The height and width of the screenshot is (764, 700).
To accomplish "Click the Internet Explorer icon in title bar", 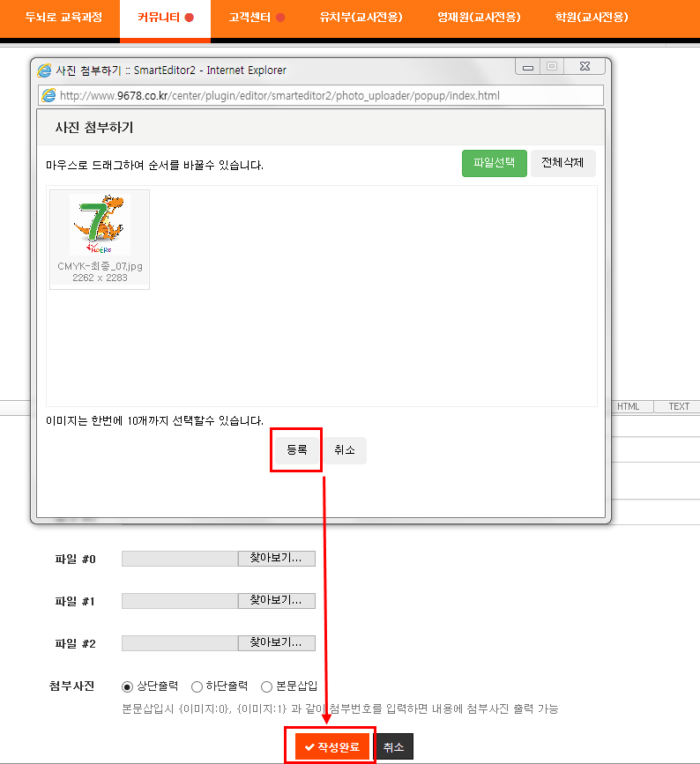I will click(x=45, y=70).
